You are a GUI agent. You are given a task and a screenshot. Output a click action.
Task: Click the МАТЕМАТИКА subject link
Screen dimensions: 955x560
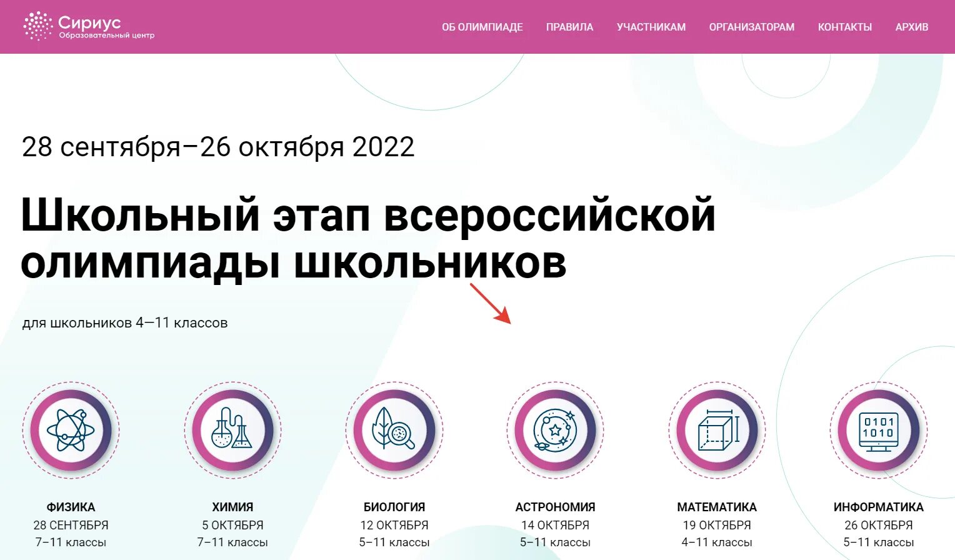coord(717,507)
